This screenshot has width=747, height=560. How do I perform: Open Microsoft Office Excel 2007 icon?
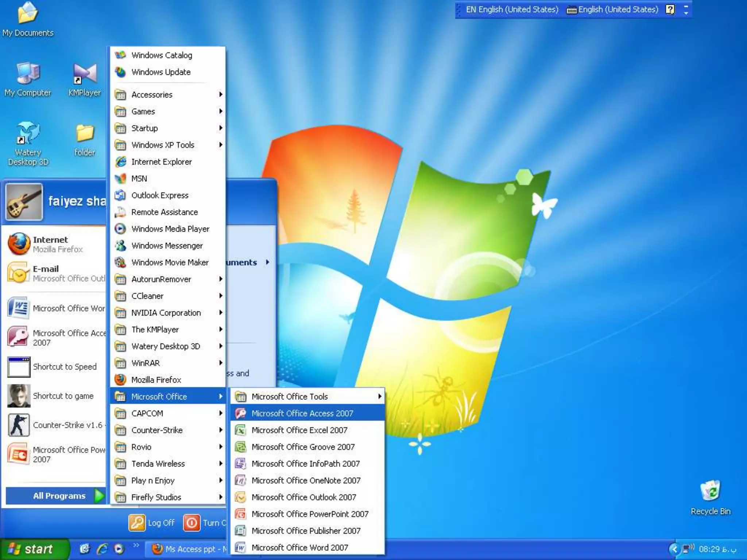[240, 430]
